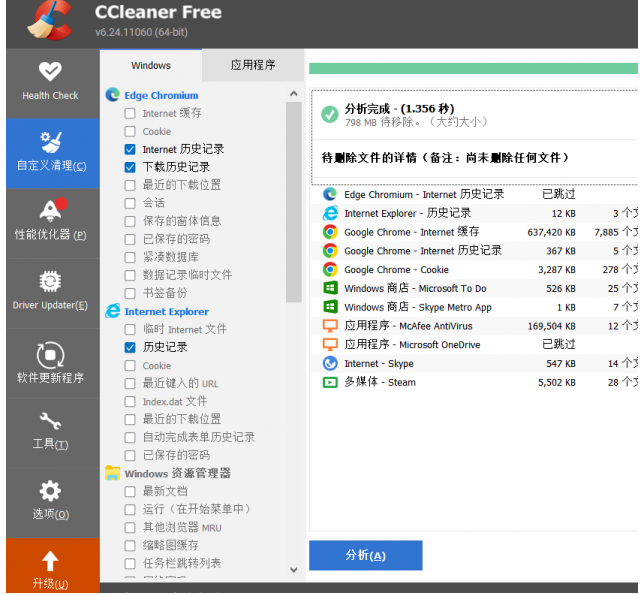The image size is (640, 595).
Task: Click Edge Chromium section icon
Action: [x=112, y=95]
